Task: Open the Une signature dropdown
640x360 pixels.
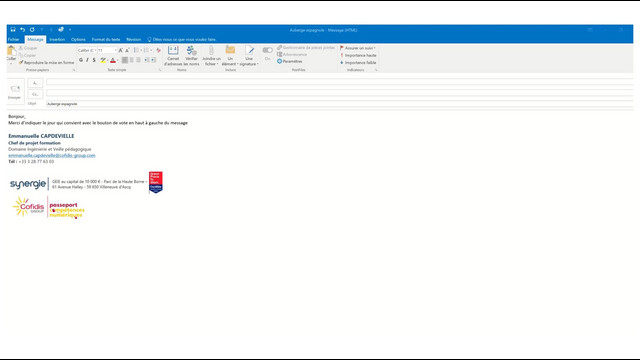Action: (249, 56)
